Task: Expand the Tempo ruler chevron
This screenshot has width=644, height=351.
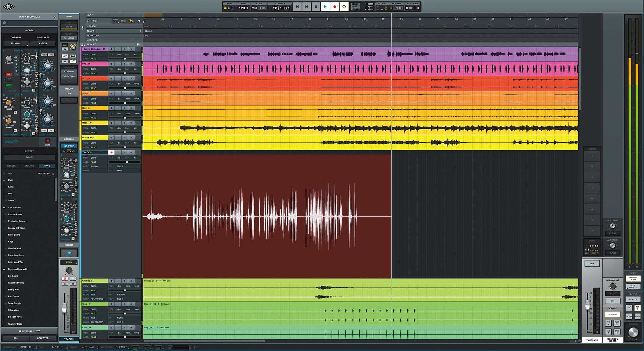Action: click(141, 31)
